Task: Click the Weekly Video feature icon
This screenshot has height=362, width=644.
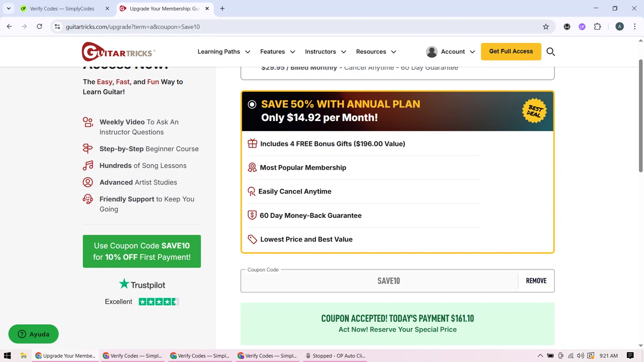Action: tap(88, 122)
